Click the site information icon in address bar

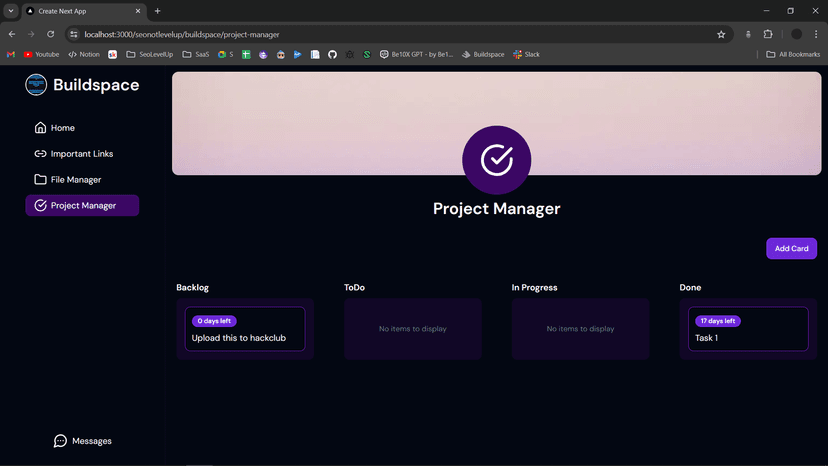click(74, 34)
